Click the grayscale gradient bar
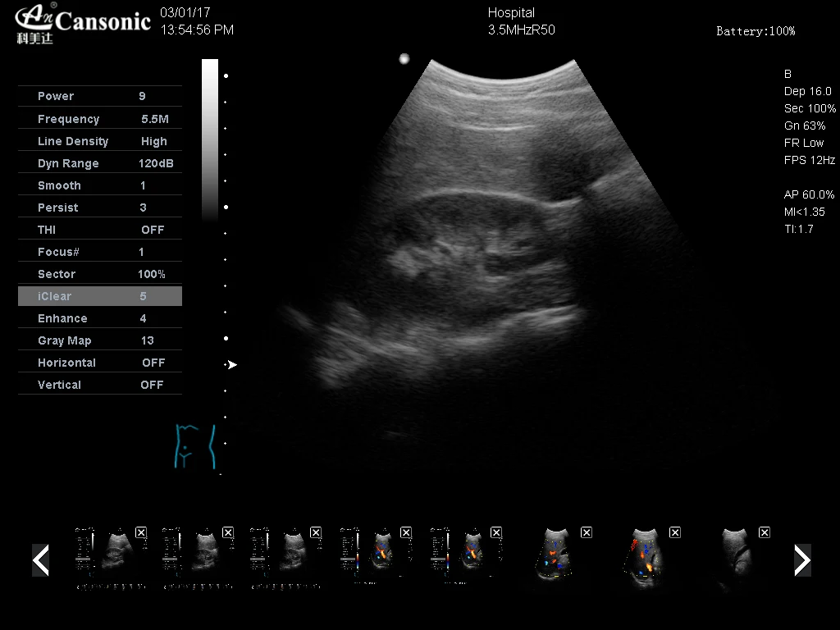The image size is (840, 630). 209,139
